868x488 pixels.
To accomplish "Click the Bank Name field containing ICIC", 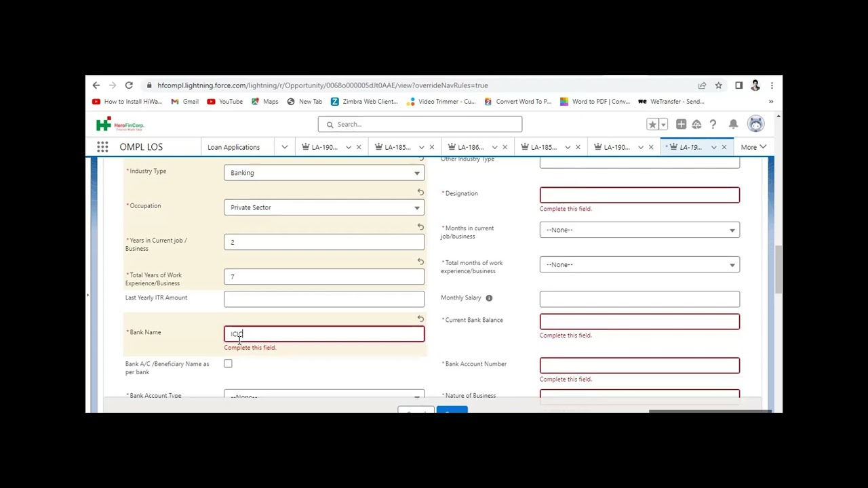I will click(324, 333).
